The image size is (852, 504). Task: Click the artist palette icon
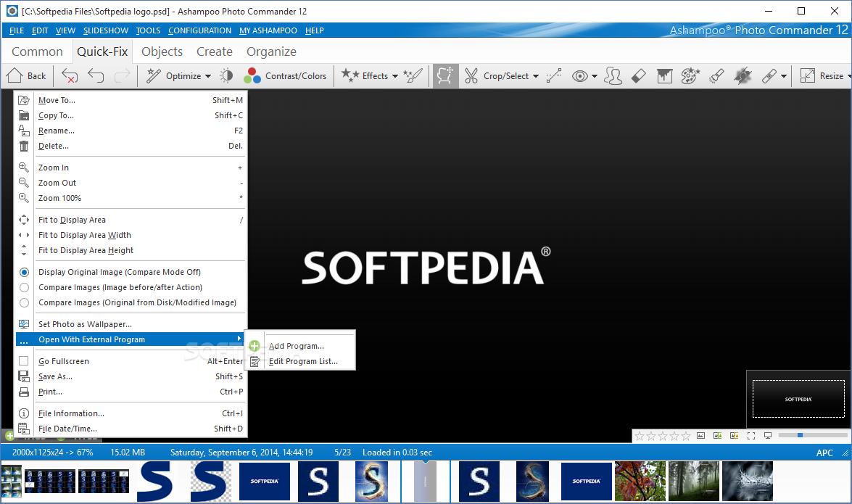690,76
